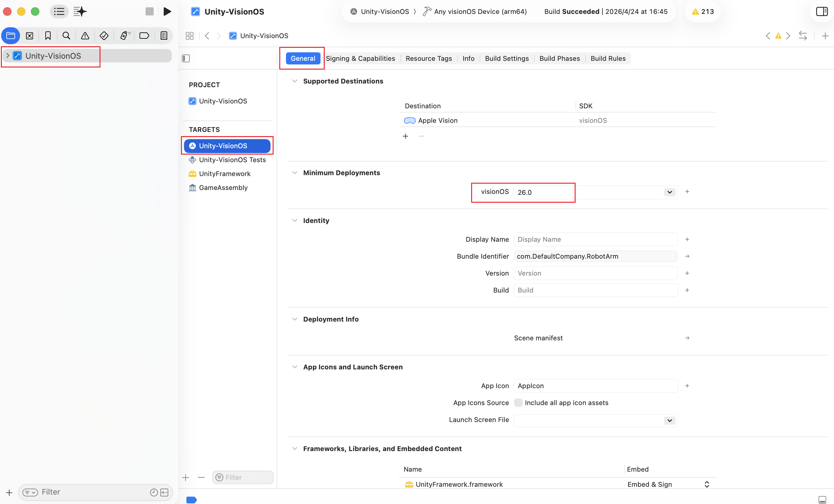
Task: Collapse the Supported Destinations section
Action: 294,81
